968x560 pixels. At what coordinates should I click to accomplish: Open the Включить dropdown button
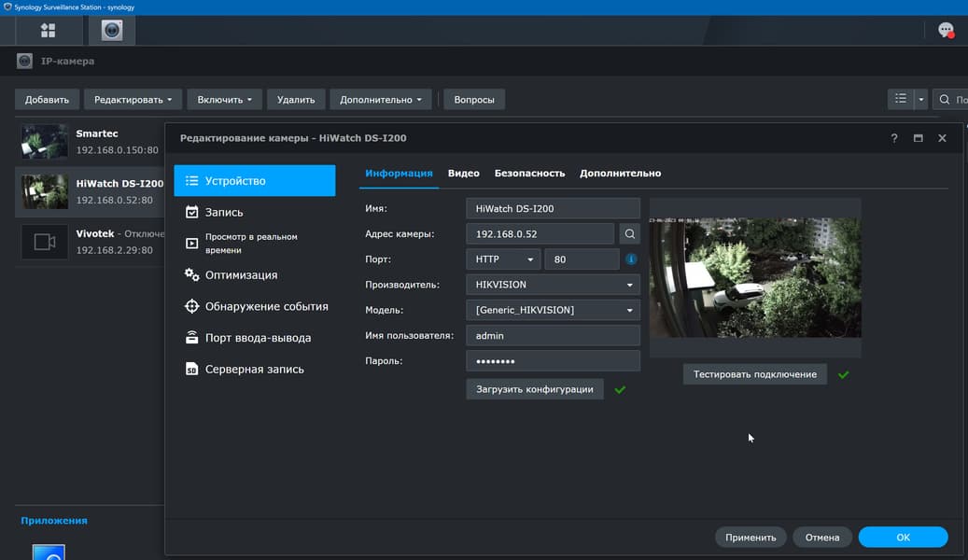point(223,100)
